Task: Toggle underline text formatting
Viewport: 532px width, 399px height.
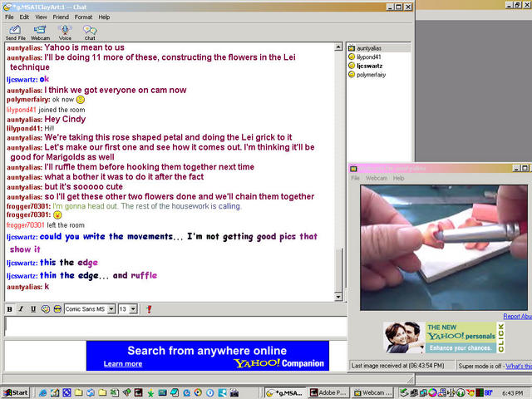Action: (33, 309)
